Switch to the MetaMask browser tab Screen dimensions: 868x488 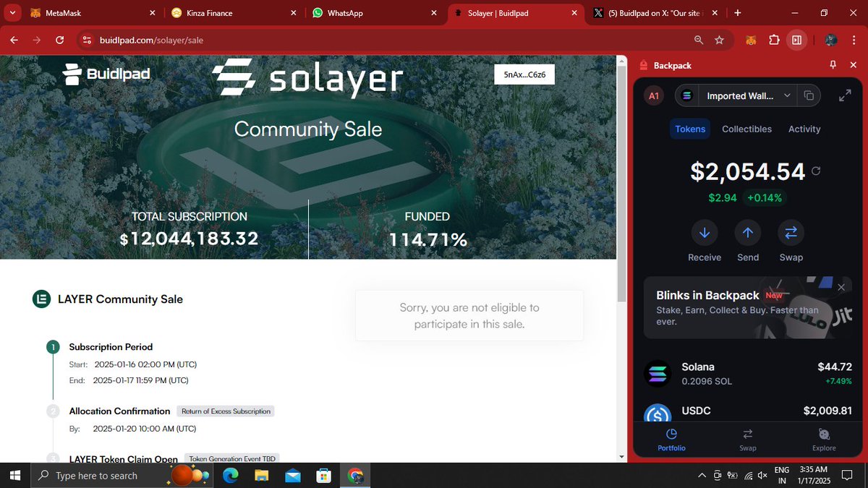click(93, 13)
